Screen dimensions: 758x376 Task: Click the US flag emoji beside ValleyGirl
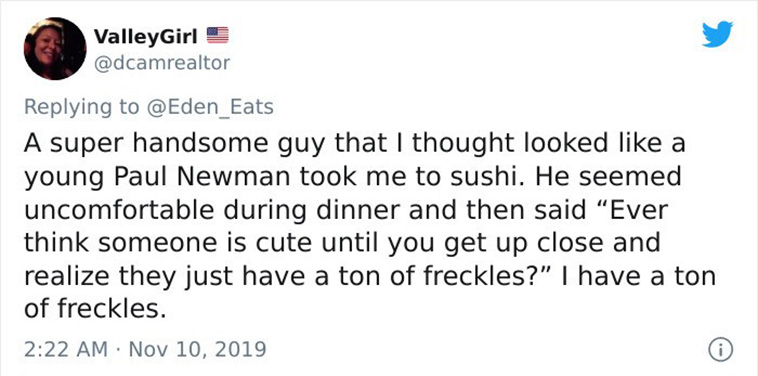point(218,35)
